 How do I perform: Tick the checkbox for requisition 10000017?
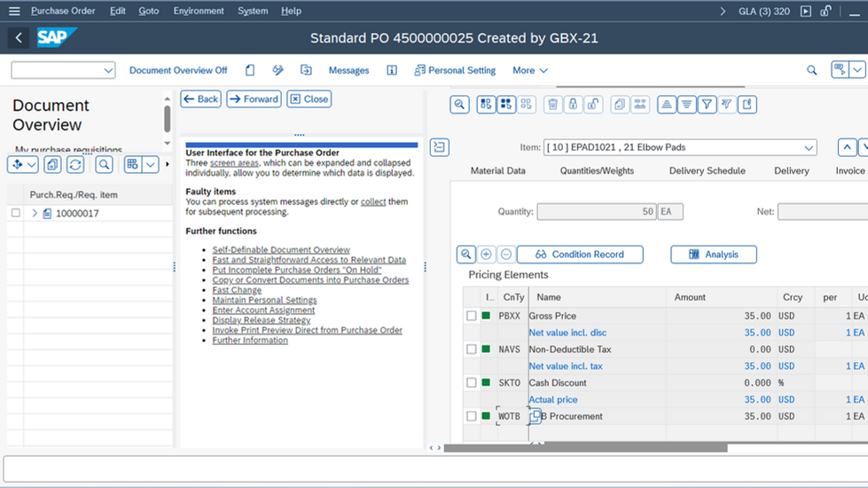point(15,213)
